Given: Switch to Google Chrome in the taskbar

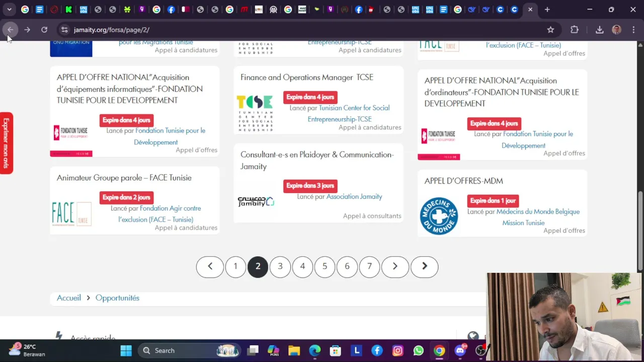Looking at the screenshot, I should tap(439, 350).
